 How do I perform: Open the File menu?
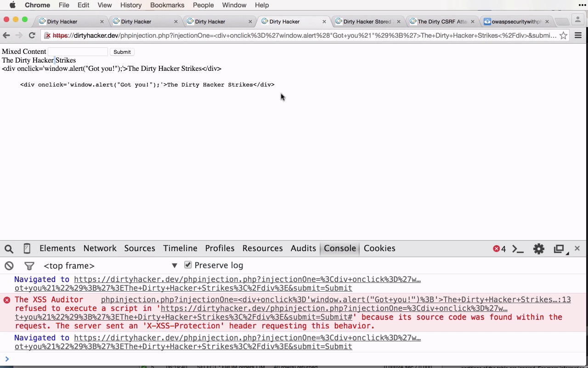click(x=64, y=5)
